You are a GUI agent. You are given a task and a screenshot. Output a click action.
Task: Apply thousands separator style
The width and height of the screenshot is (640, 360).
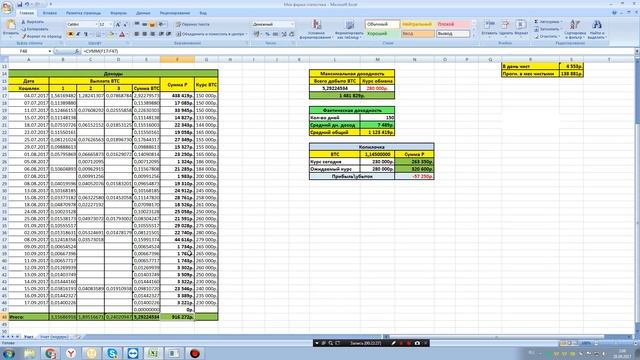click(276, 34)
